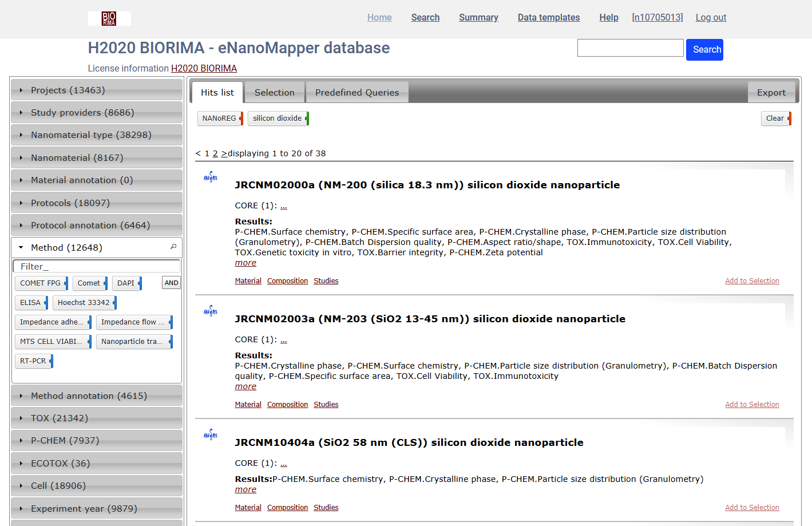Go to next results page arrow
The width and height of the screenshot is (812, 526).
pos(224,153)
